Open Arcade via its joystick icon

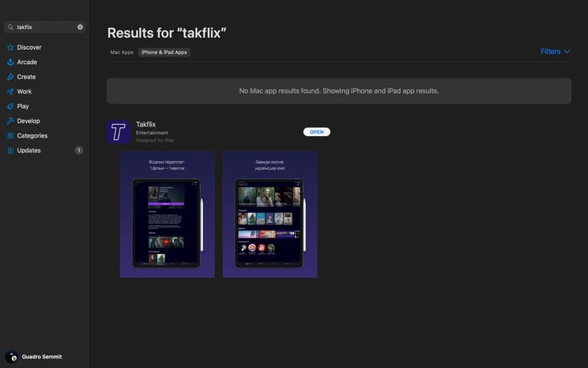click(x=10, y=62)
